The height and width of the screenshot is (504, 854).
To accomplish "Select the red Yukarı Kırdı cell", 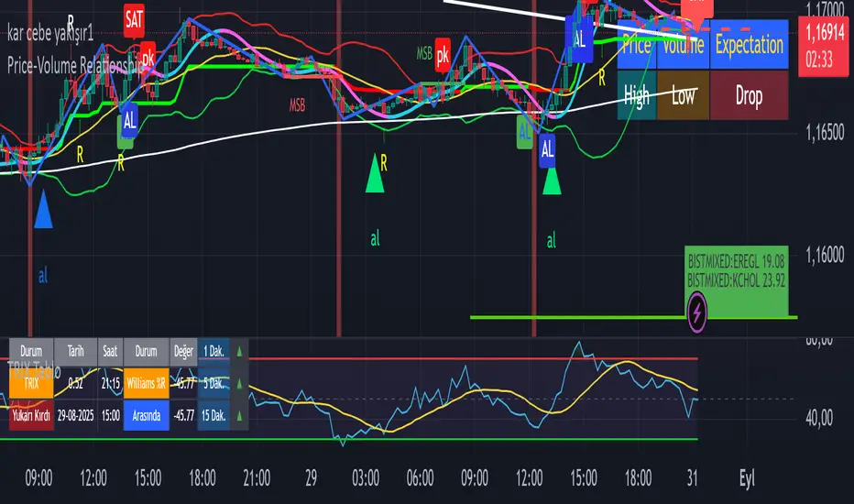I will point(31,416).
